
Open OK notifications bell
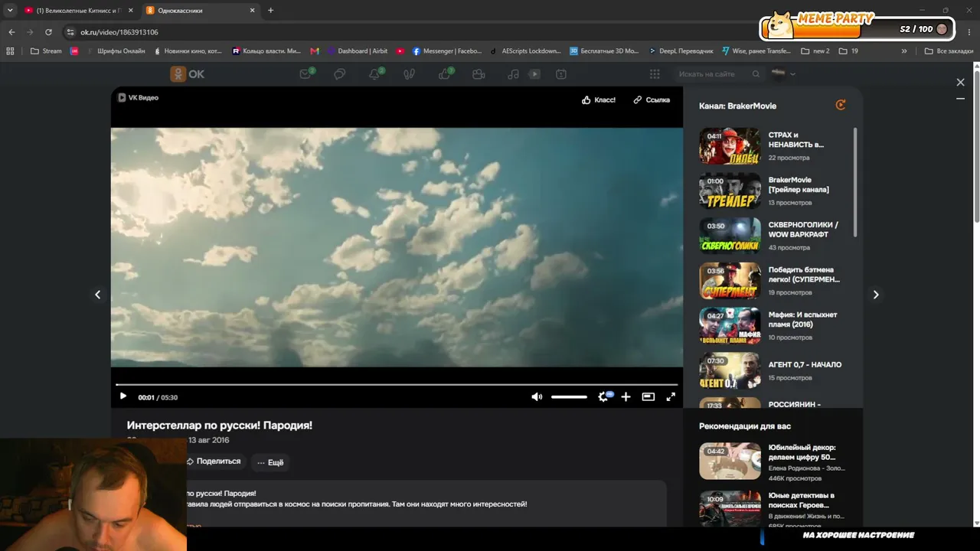(375, 73)
